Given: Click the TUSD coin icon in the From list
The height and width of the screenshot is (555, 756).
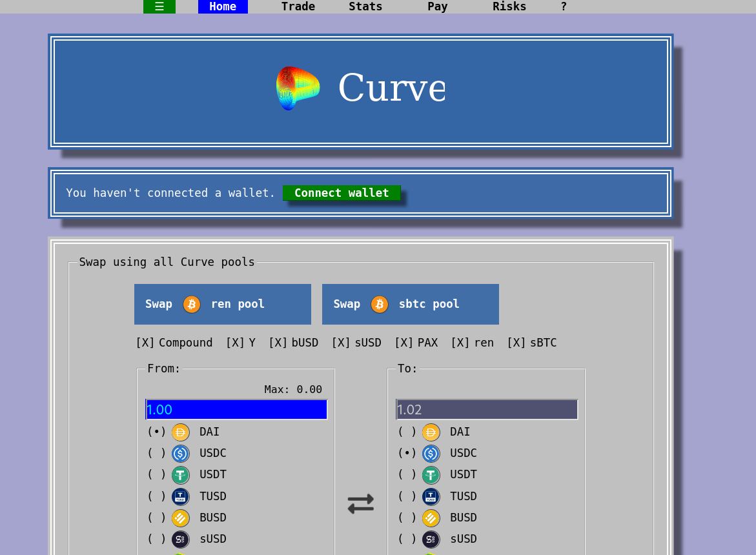Looking at the screenshot, I should (180, 496).
